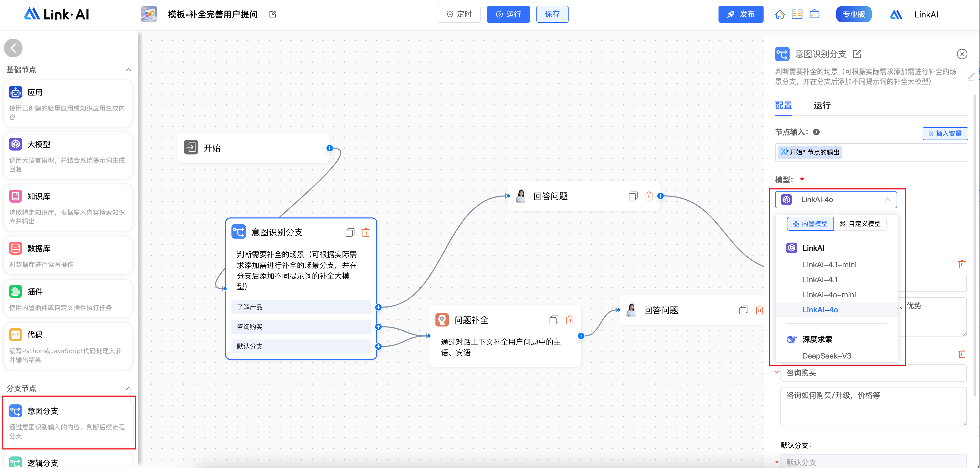Delete the upper 回答问题 node

tap(649, 196)
